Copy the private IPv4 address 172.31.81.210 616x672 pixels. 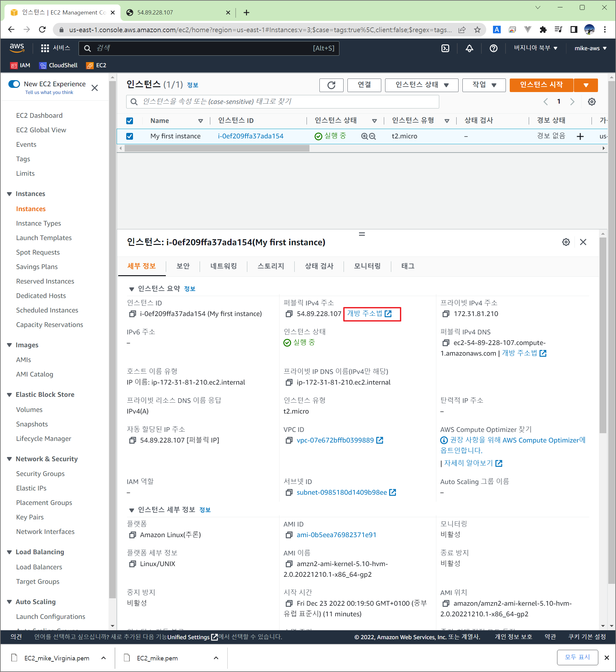coord(446,314)
